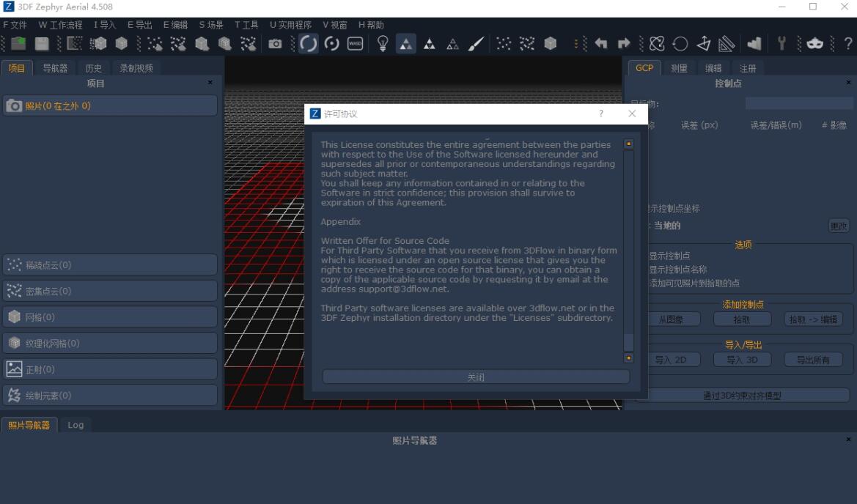The width and height of the screenshot is (857, 504).
Task: Switch to WASD free-look navigation
Action: click(356, 44)
